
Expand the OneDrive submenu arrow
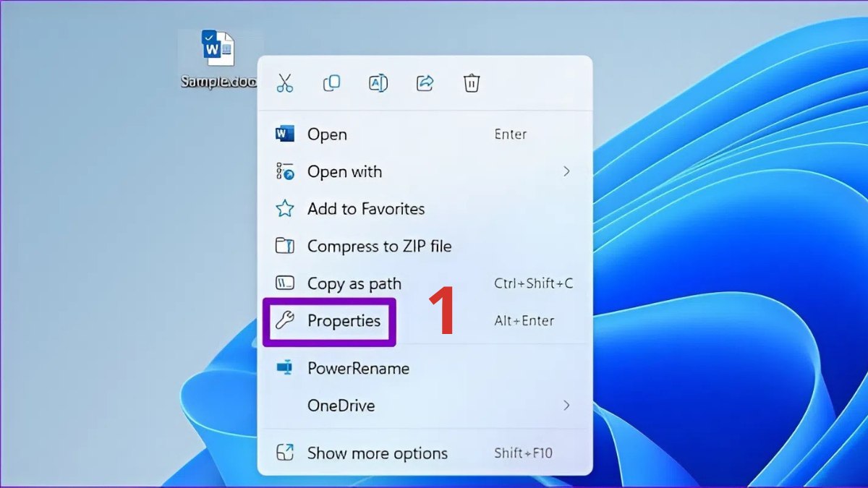coord(567,406)
